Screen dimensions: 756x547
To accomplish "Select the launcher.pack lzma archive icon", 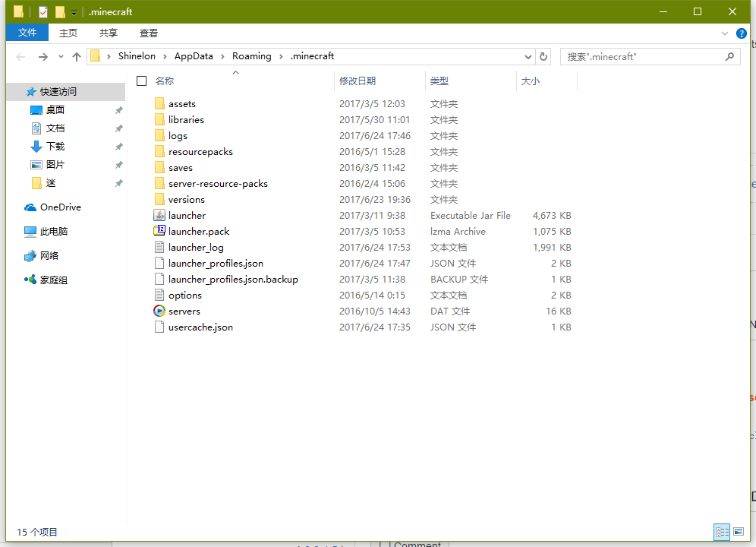I will [159, 231].
